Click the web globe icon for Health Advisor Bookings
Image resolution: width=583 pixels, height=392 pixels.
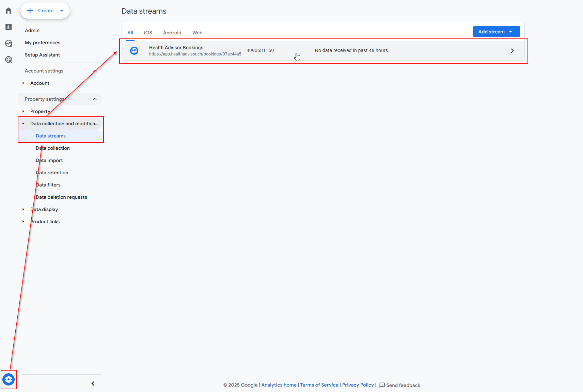[134, 51]
